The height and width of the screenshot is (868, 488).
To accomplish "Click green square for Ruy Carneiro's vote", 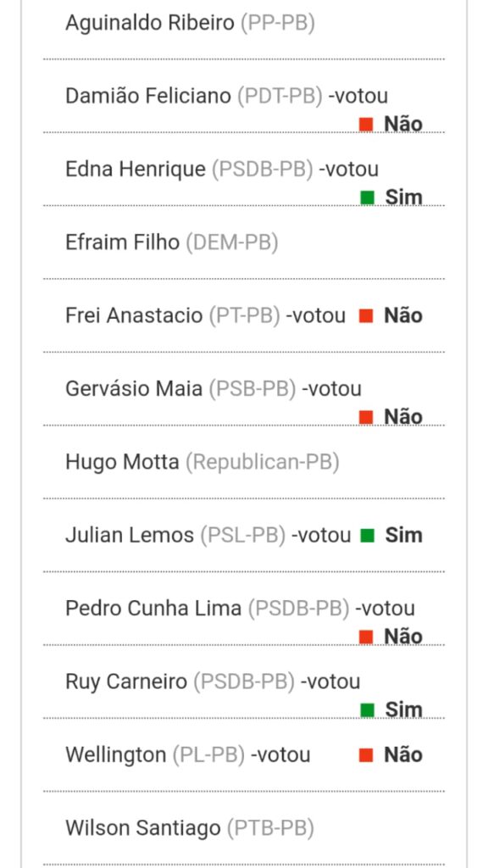I will click(x=368, y=710).
